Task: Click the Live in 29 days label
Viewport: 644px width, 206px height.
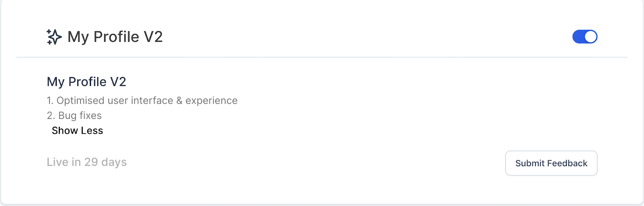Action: tap(87, 162)
